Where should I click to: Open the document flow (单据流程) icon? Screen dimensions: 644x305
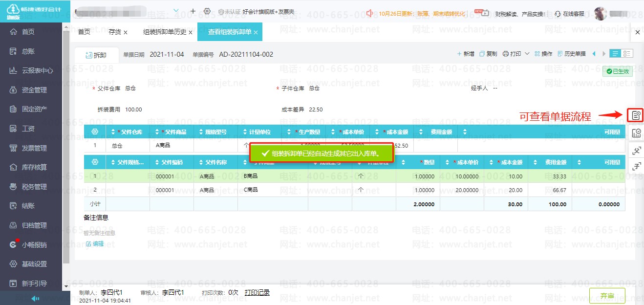click(635, 115)
